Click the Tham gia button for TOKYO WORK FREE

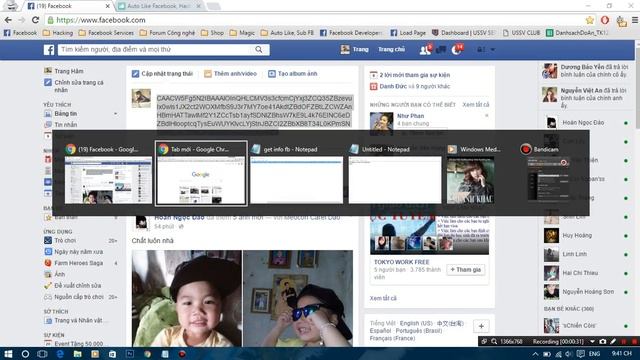(465, 270)
